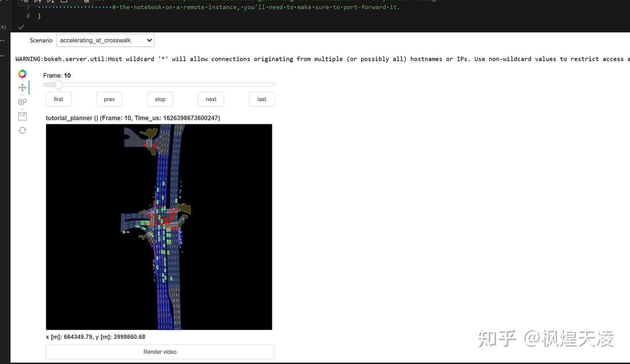Click code line 8 closing parenthesis
Viewport: 630px width, 364px height.
coord(39,16)
